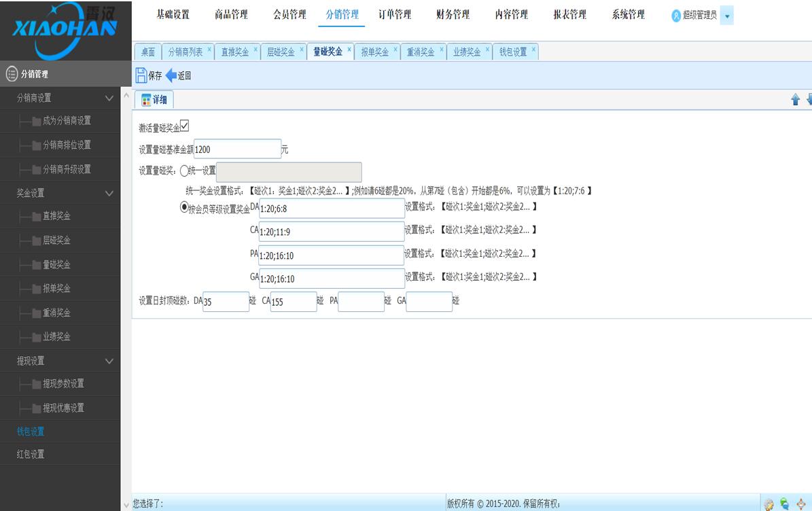
Task: Open the 内容管理 top menu
Action: pyautogui.click(x=512, y=14)
